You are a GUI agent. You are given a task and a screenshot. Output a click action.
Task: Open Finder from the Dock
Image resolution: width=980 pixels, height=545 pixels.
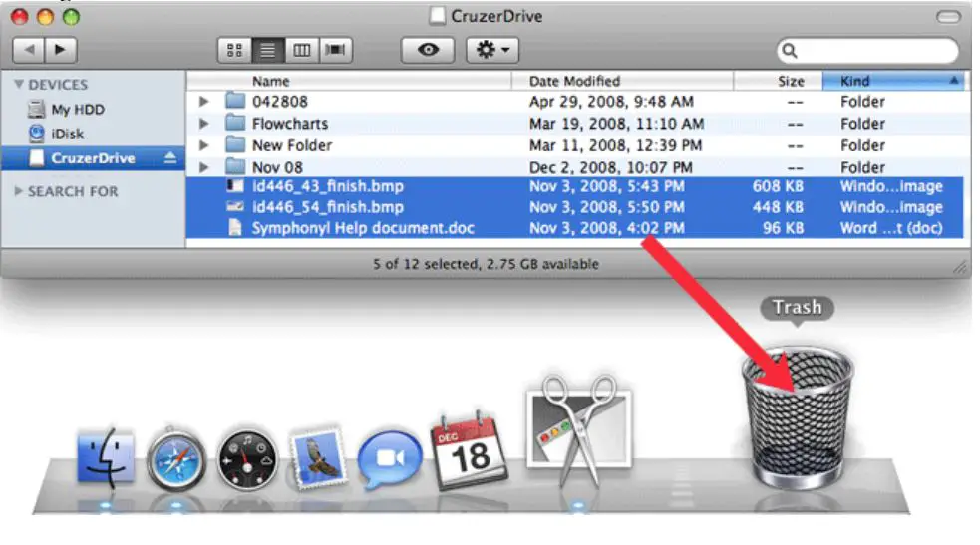tap(105, 458)
